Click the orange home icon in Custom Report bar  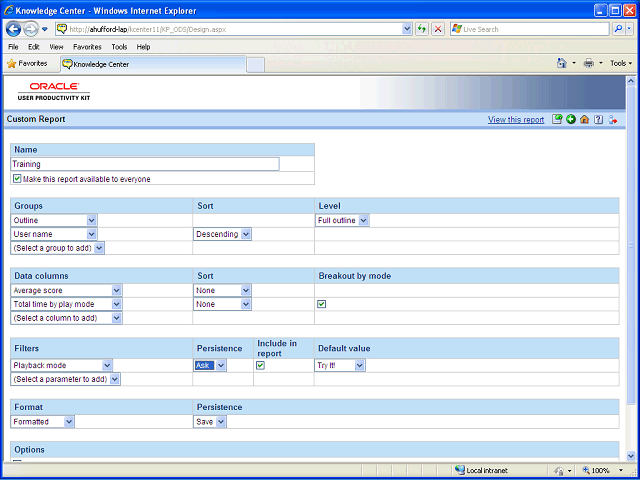click(584, 119)
